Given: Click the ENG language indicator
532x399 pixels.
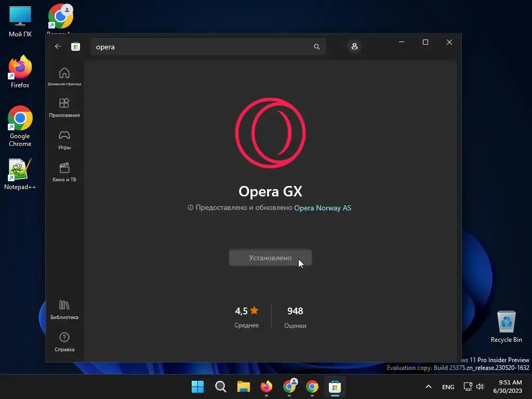Looking at the screenshot, I should [448, 387].
